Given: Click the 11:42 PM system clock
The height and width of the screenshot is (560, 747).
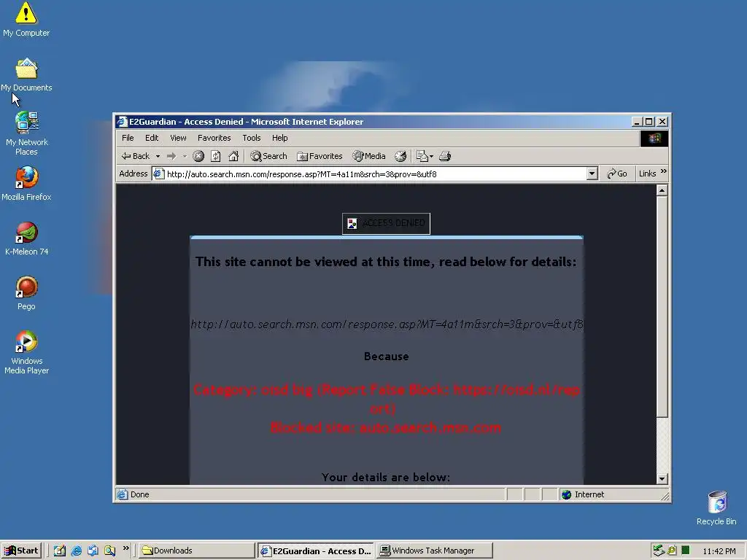Looking at the screenshot, I should click(719, 551).
